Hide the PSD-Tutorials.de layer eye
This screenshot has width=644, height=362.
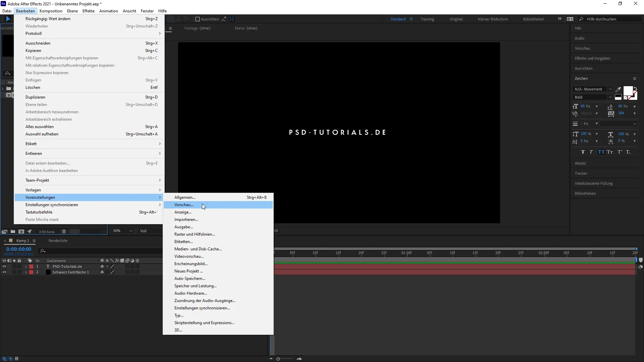point(4,266)
